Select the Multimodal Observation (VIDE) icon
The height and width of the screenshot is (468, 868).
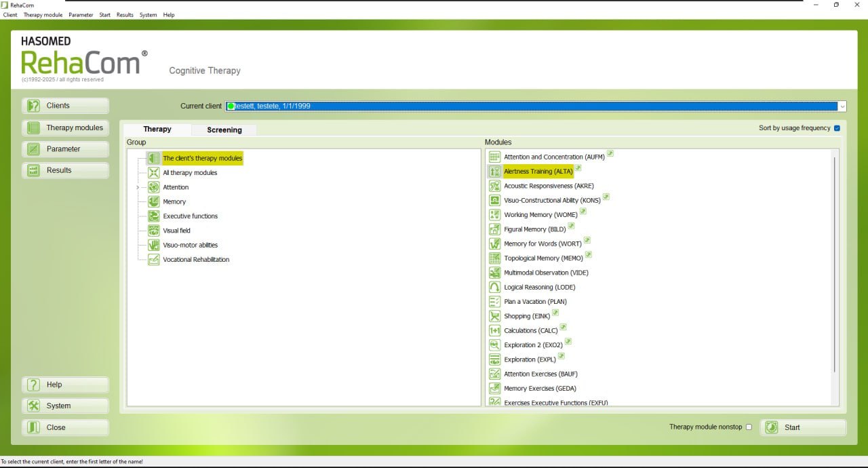tap(494, 273)
